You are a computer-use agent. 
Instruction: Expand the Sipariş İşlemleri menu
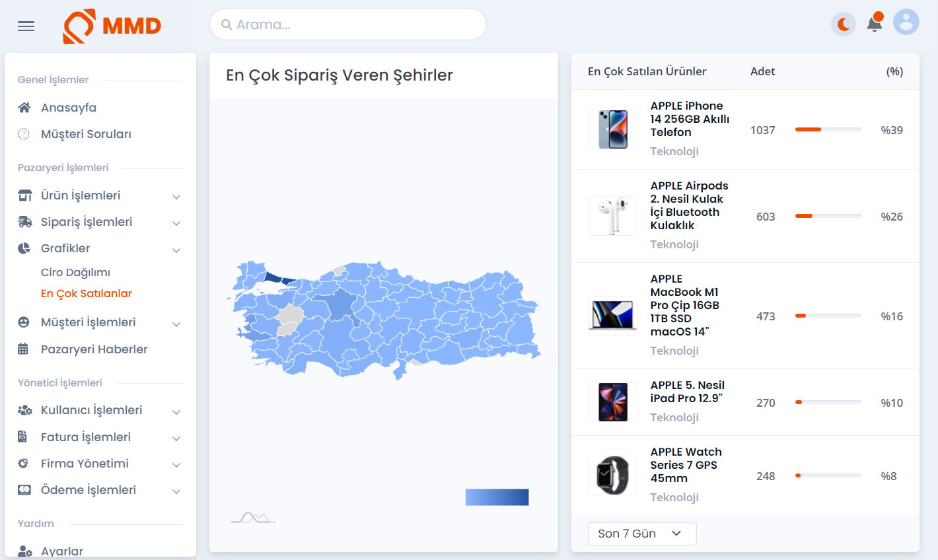pos(100,222)
